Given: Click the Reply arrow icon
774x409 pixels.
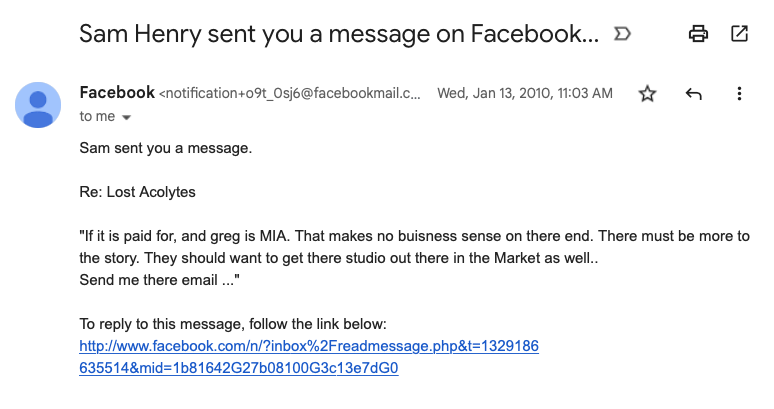Looking at the screenshot, I should click(694, 93).
